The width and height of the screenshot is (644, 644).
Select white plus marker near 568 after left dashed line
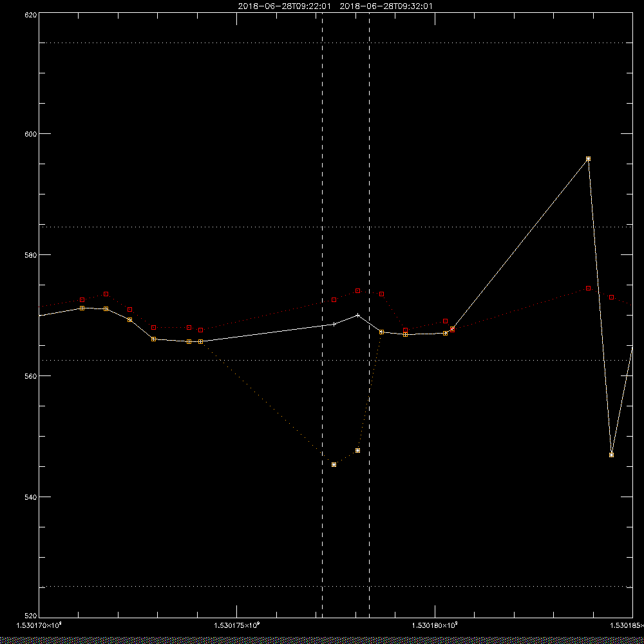(334, 324)
